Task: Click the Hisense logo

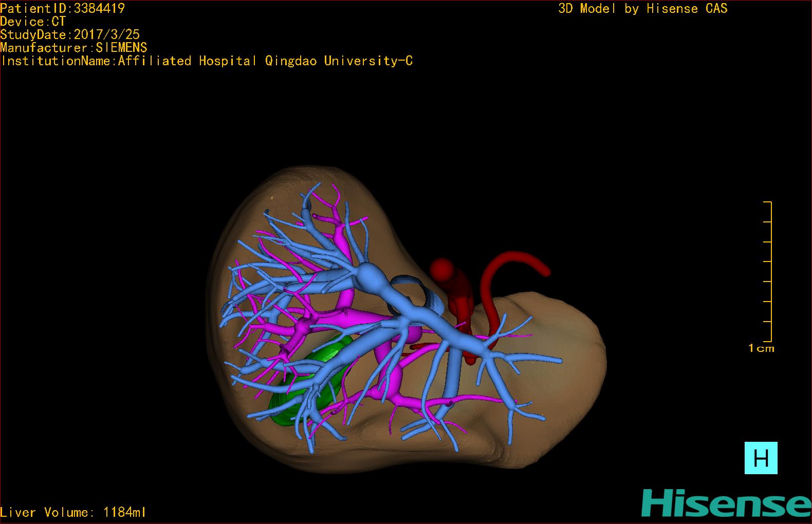Action: pos(726,503)
